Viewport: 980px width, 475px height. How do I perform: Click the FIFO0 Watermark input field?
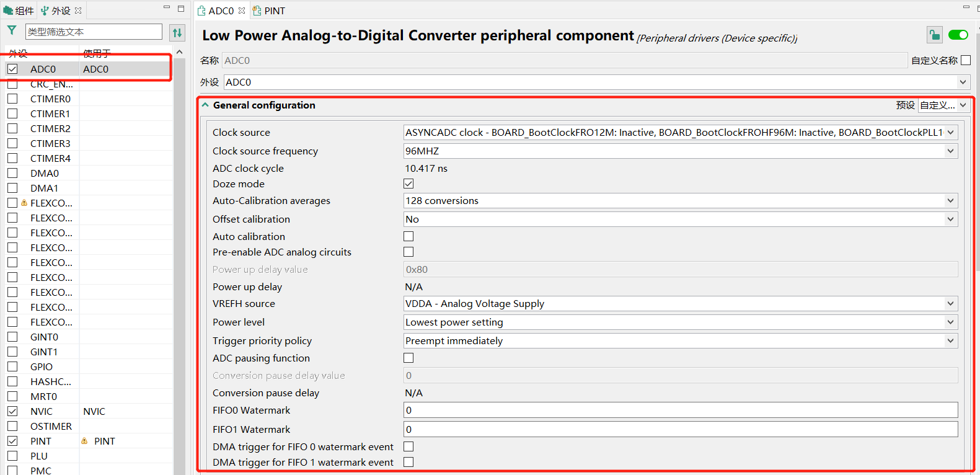pyautogui.click(x=680, y=410)
